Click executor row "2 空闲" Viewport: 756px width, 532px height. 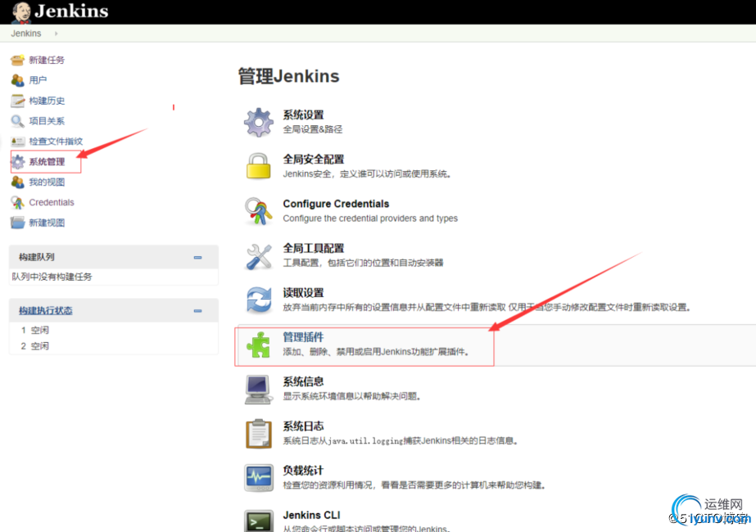point(34,346)
